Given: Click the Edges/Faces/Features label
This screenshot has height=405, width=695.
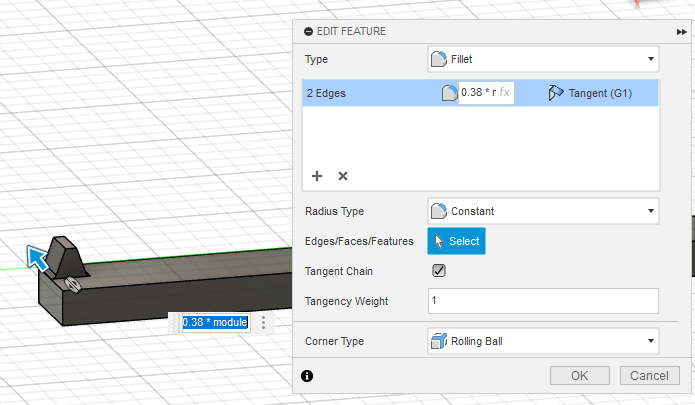Looking at the screenshot, I should coord(359,241).
